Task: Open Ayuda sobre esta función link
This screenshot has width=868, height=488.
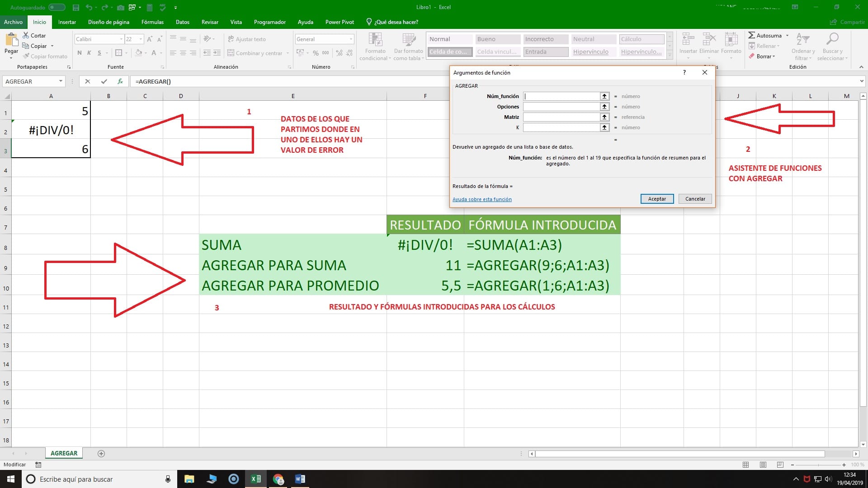Action: click(x=482, y=199)
